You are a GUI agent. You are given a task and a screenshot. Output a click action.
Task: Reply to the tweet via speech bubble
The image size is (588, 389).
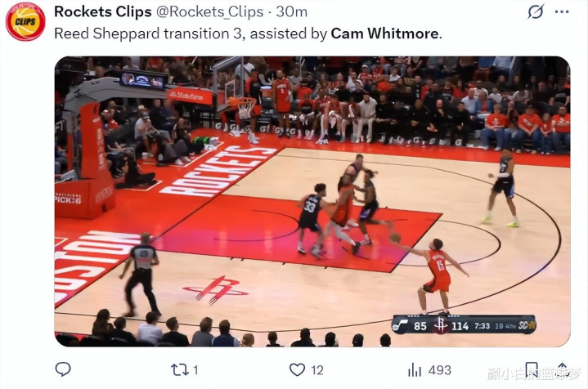[63, 369]
